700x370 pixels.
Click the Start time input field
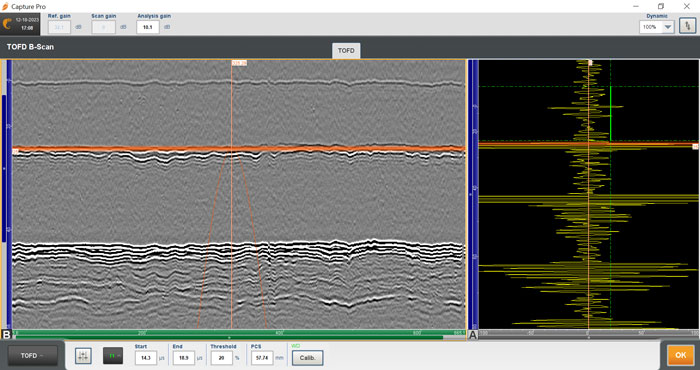[146, 358]
